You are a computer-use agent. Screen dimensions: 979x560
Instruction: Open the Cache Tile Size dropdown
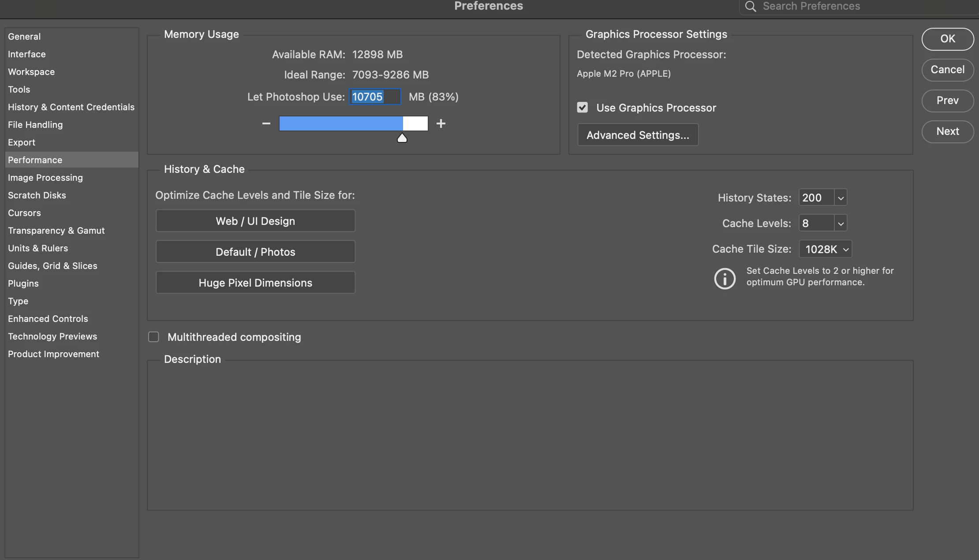pos(825,249)
